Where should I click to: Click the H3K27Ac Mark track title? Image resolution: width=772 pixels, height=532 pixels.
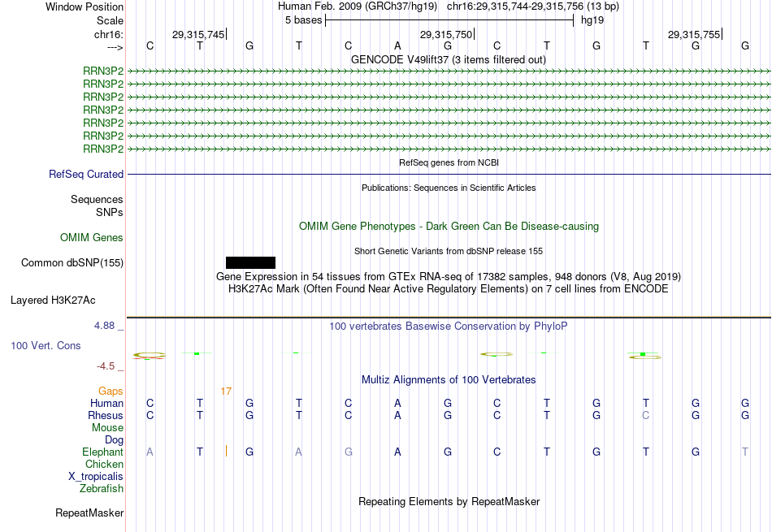coord(449,289)
